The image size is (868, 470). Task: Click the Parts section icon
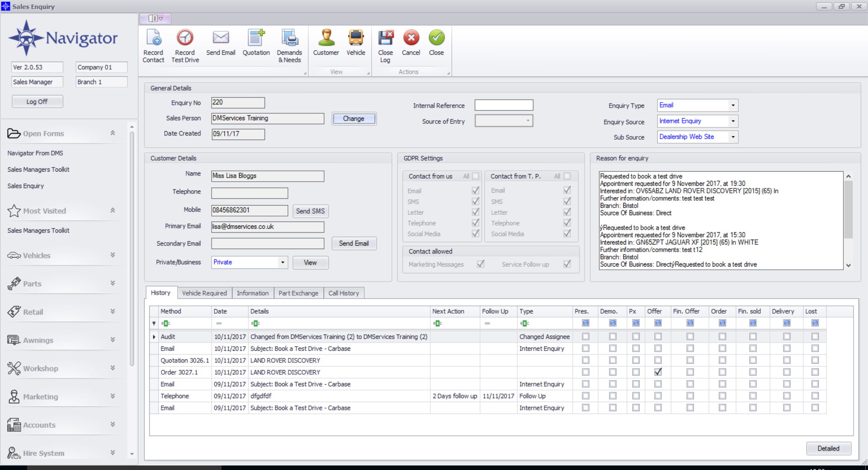(x=14, y=283)
